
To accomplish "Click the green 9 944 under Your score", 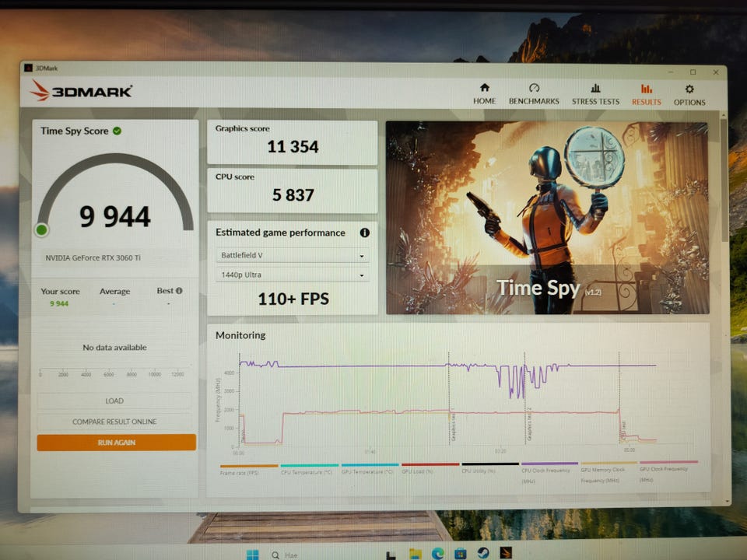I will tap(59, 303).
